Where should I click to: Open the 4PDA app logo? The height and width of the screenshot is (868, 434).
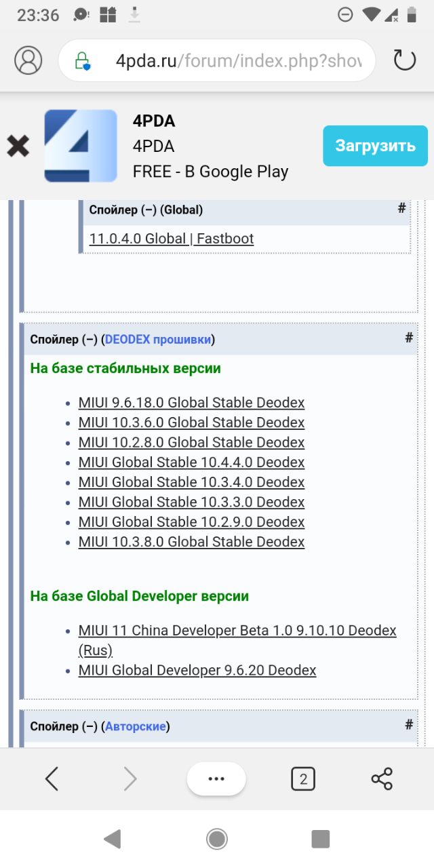pyautogui.click(x=81, y=146)
